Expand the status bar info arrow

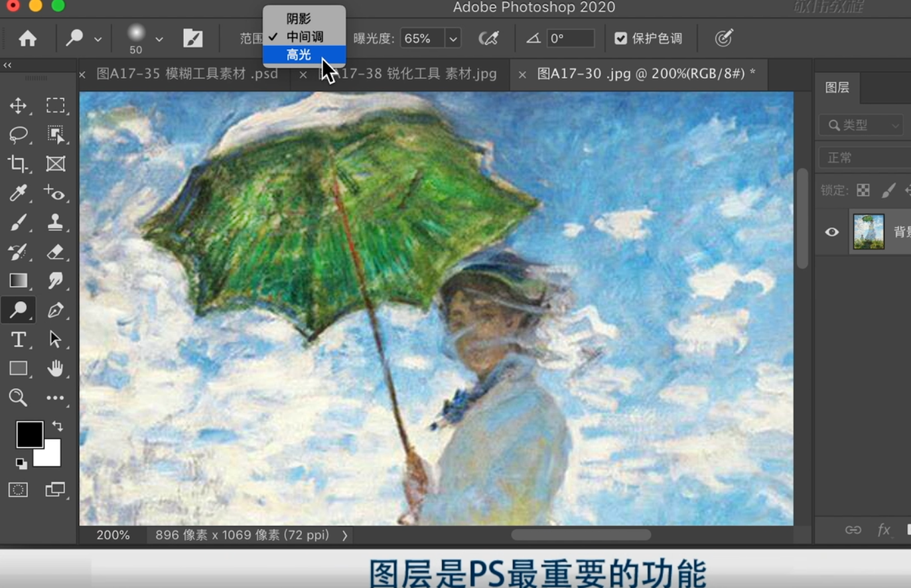click(x=345, y=536)
